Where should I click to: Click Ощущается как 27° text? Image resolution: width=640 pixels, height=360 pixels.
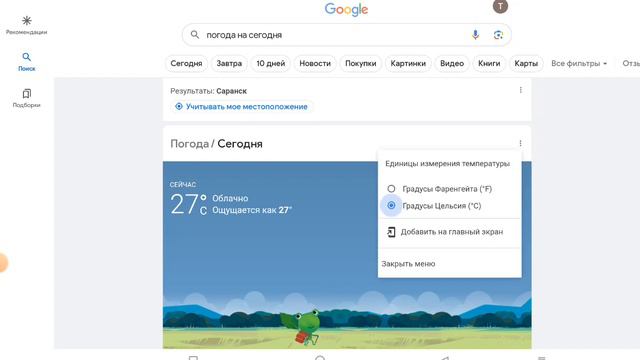[252, 210]
